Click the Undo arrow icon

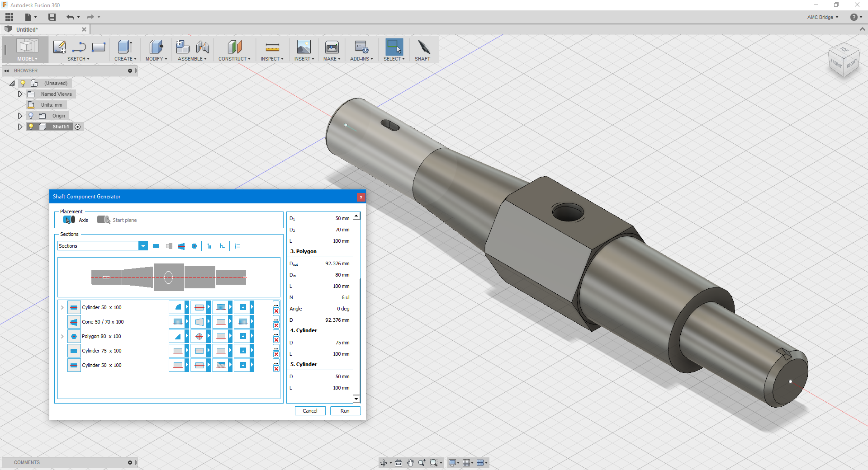[x=70, y=17]
